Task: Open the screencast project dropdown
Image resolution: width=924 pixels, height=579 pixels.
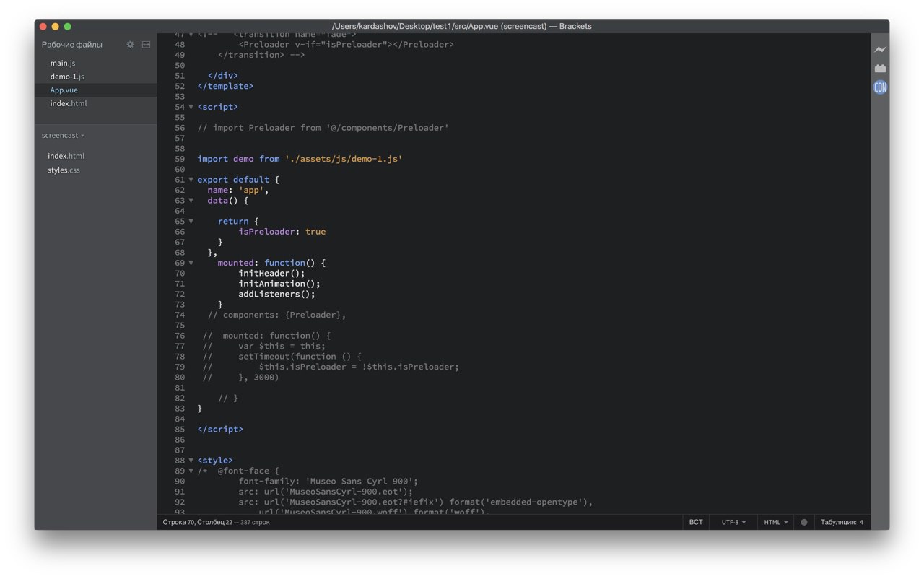Action: point(63,136)
